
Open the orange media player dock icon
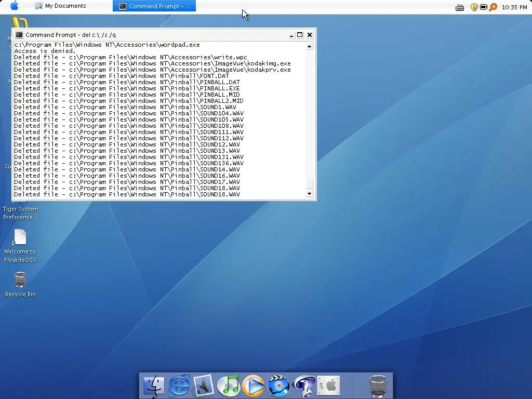pyautogui.click(x=254, y=385)
